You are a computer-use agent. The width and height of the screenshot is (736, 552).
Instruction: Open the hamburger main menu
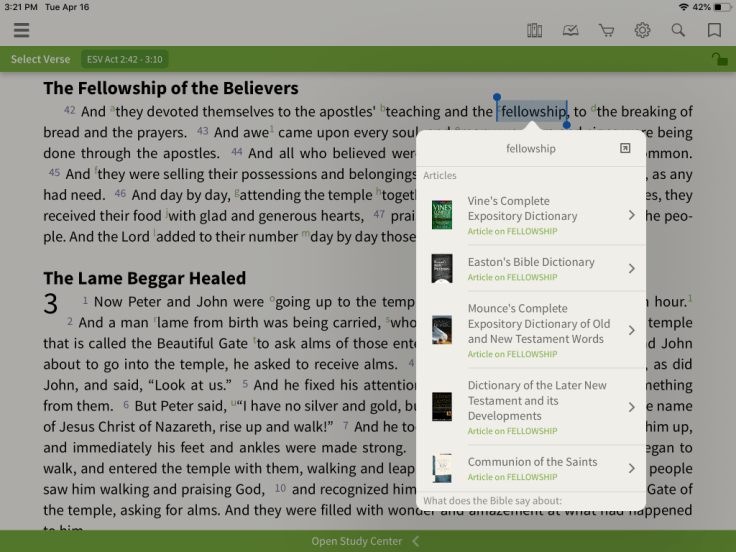[21, 30]
